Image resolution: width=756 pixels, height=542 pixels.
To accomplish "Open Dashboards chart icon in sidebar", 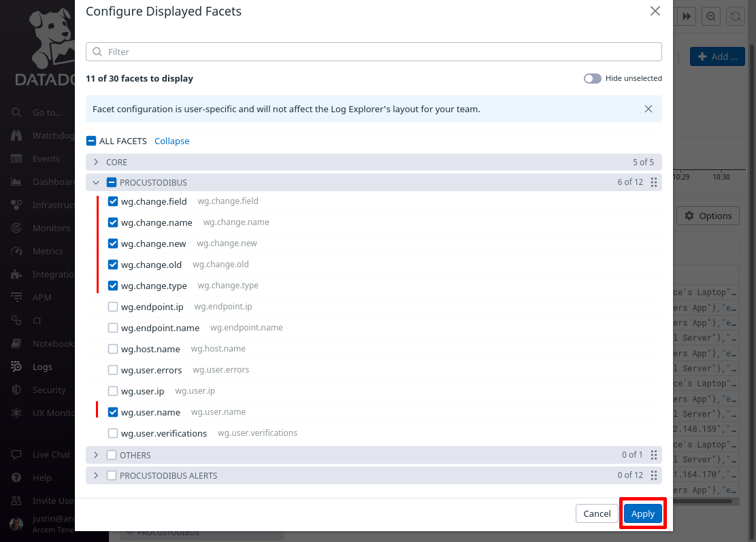I will (16, 182).
